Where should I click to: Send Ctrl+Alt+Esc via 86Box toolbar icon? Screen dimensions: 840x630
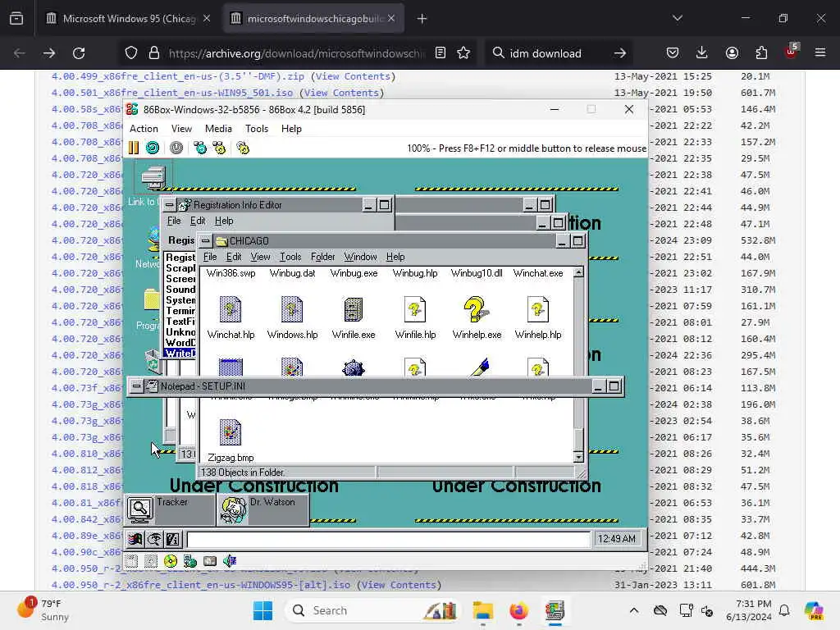[x=219, y=148]
